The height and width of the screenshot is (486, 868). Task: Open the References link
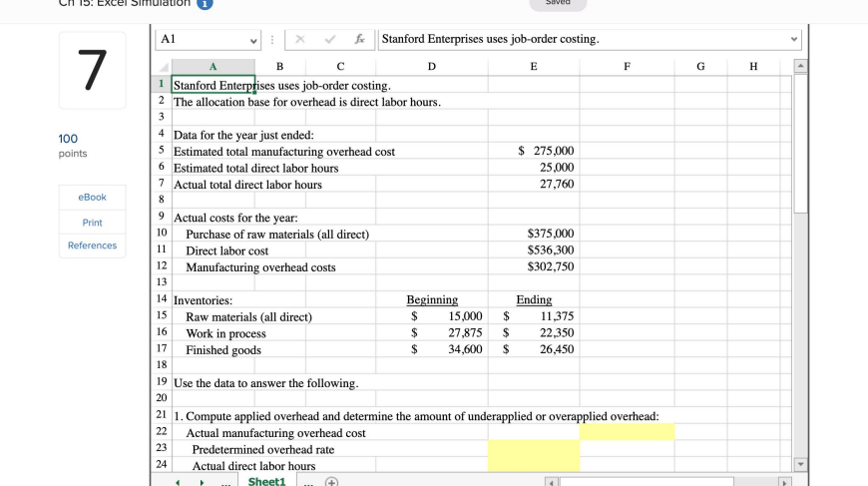(x=92, y=245)
